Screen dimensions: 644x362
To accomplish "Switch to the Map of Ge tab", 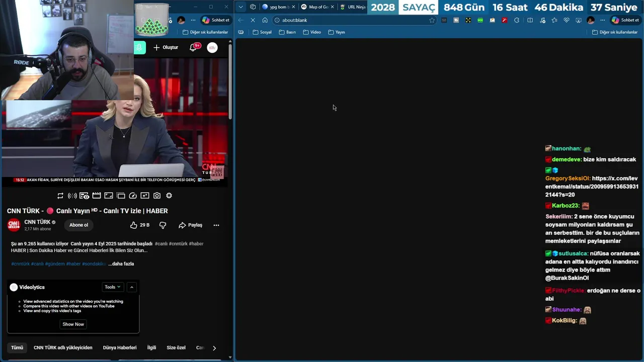I will [x=317, y=7].
